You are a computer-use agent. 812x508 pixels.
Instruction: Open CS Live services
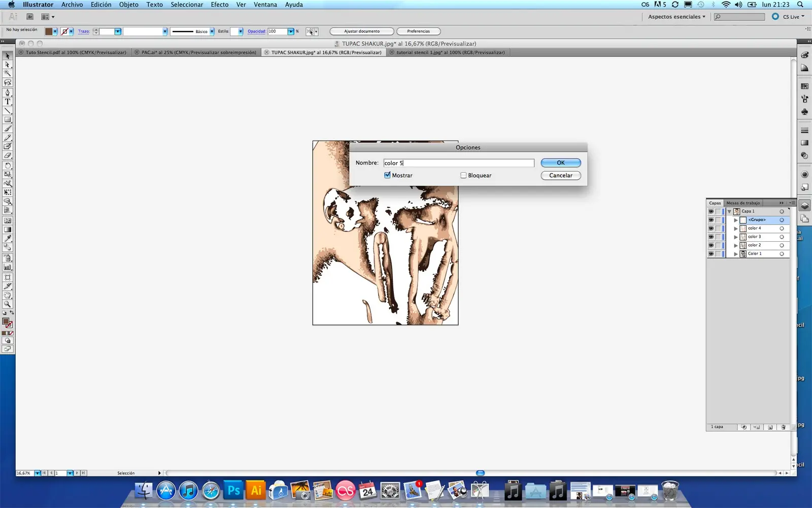click(788, 17)
